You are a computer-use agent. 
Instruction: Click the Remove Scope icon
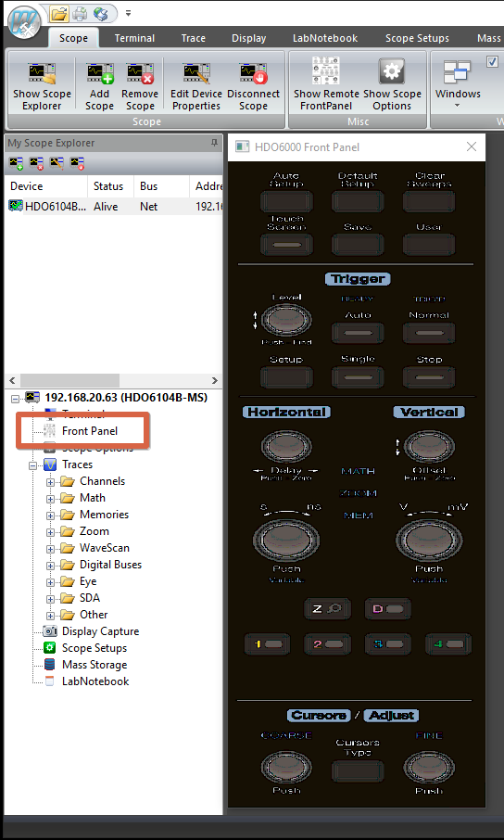[x=140, y=74]
